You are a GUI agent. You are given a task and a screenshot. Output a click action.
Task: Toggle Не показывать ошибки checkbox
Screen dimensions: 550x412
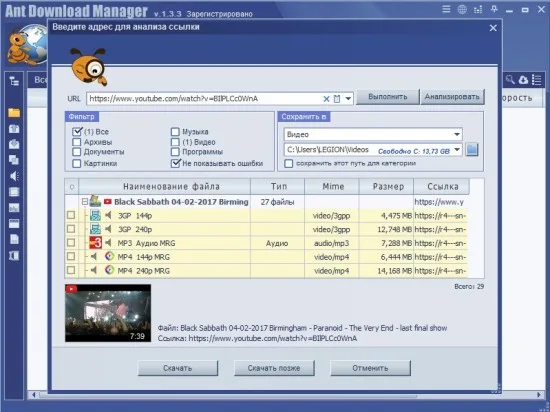pos(175,163)
